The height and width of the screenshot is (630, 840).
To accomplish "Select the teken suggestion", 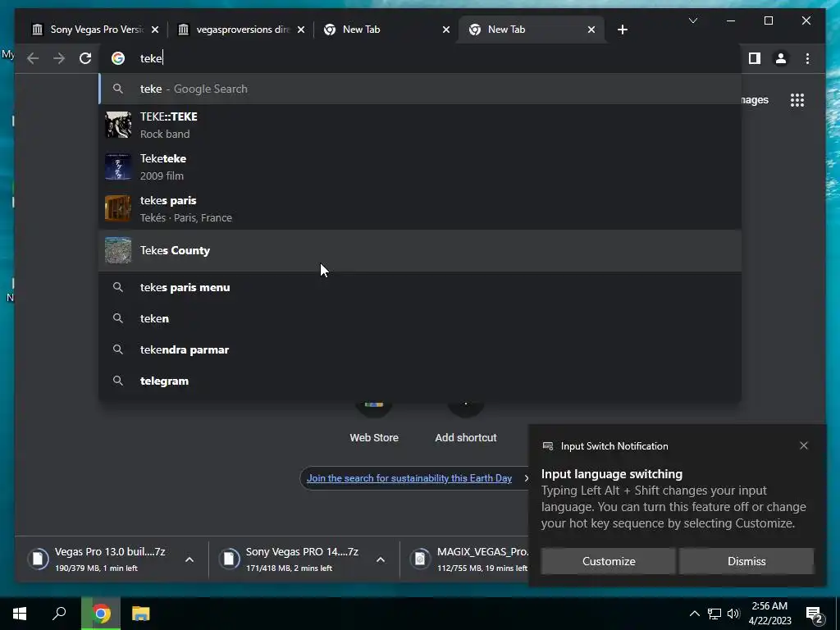I will point(421,318).
